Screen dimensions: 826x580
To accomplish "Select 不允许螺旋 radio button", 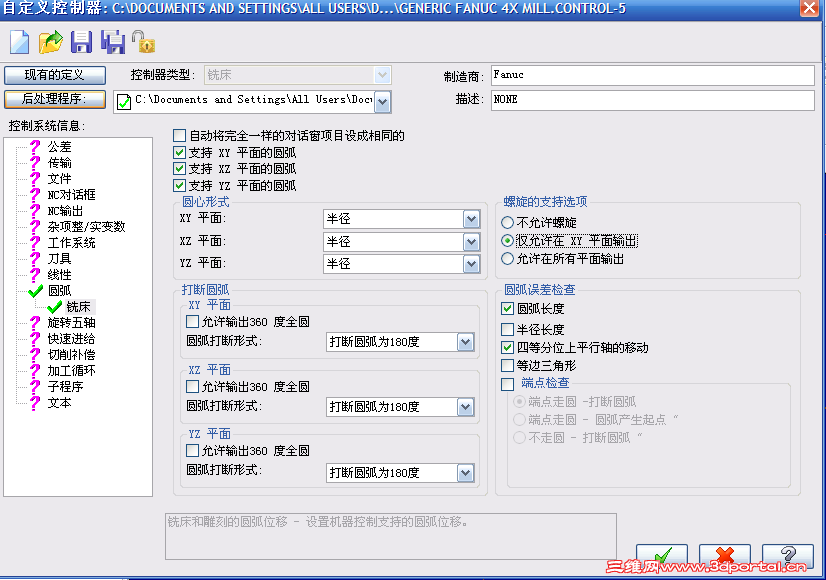I will (507, 222).
